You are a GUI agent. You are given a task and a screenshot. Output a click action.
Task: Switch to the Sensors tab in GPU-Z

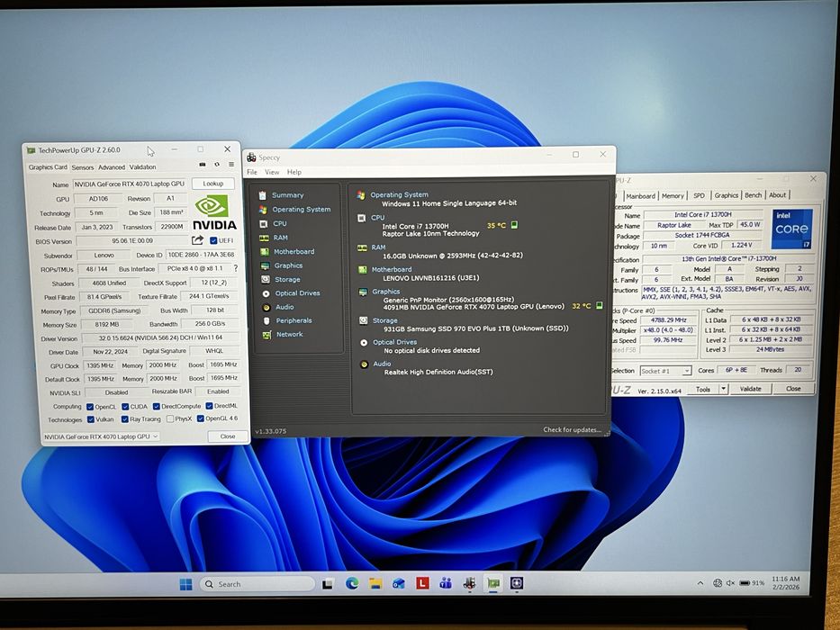click(82, 167)
